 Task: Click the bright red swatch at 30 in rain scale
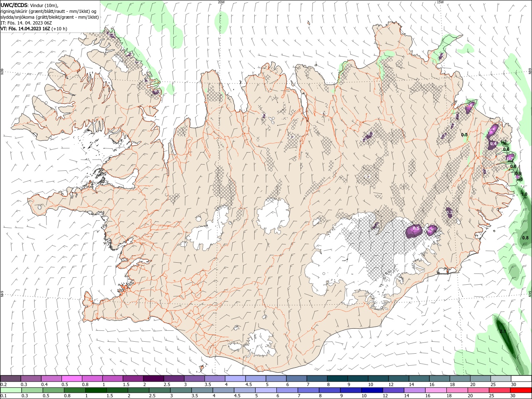[x=520, y=390]
